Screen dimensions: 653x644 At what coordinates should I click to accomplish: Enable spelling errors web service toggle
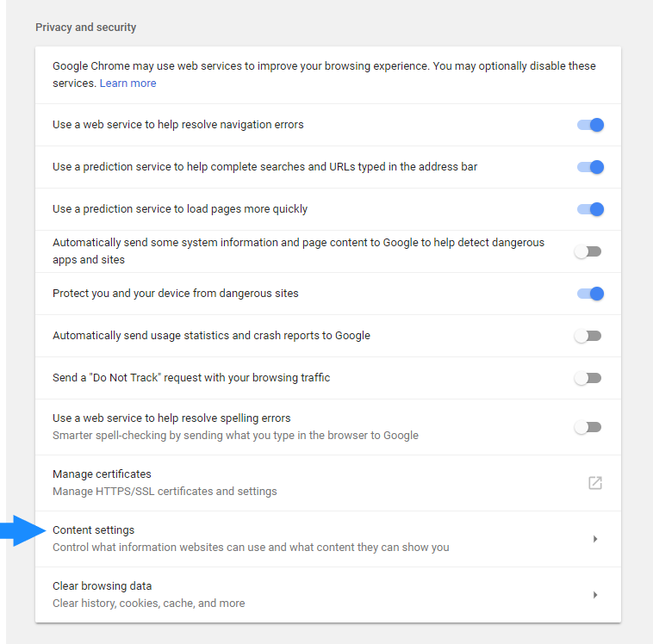click(588, 427)
